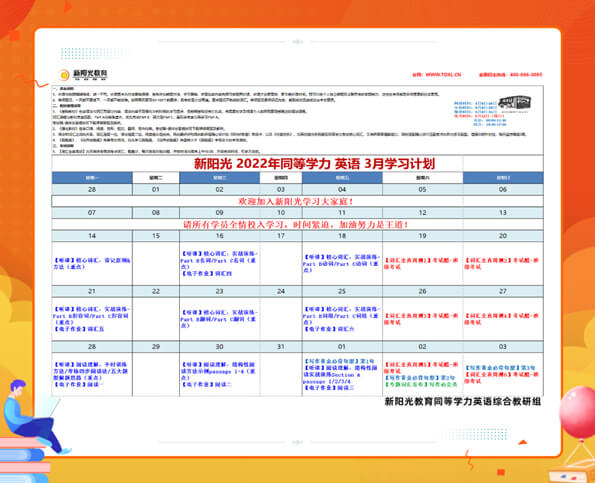
Task: Select the date cell 26
Action: pyautogui.click(x=422, y=291)
